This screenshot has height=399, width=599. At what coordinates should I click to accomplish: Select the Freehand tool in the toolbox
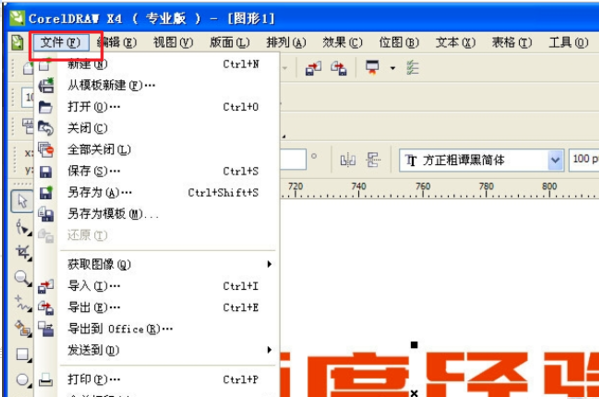[23, 303]
